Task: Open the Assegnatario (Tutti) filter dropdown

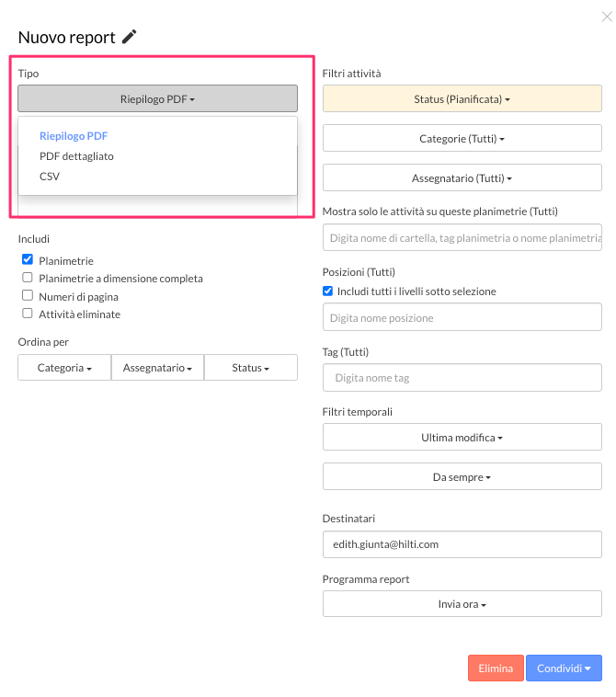Action: point(462,177)
